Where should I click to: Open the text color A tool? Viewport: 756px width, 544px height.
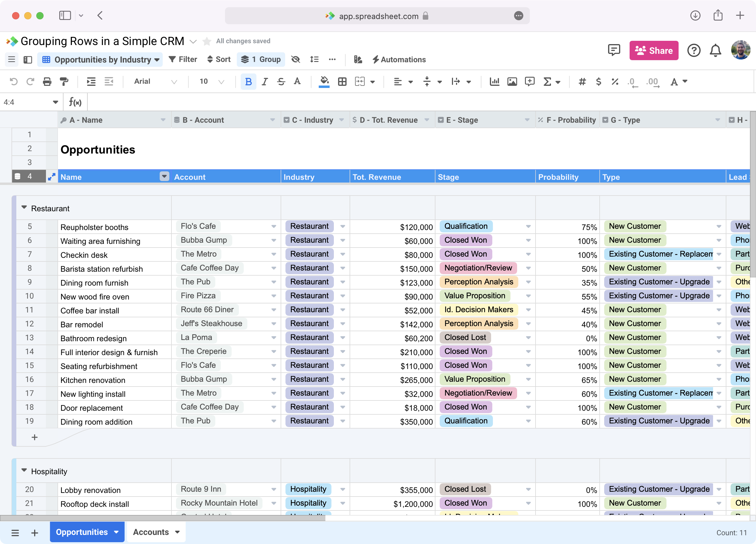click(297, 82)
